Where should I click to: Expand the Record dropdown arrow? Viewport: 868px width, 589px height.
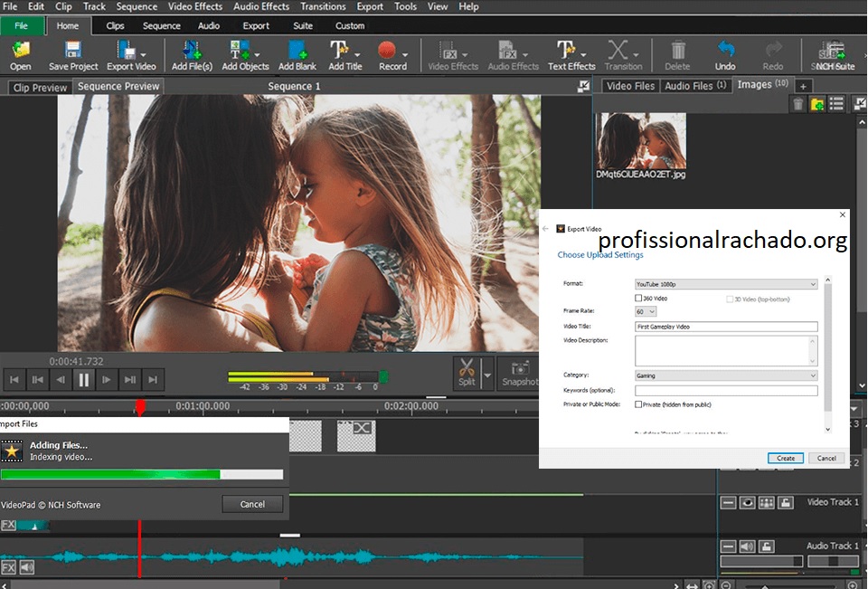coord(405,55)
